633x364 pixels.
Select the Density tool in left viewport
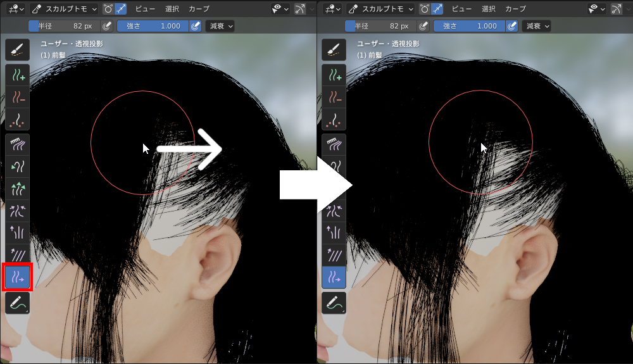[x=17, y=120]
